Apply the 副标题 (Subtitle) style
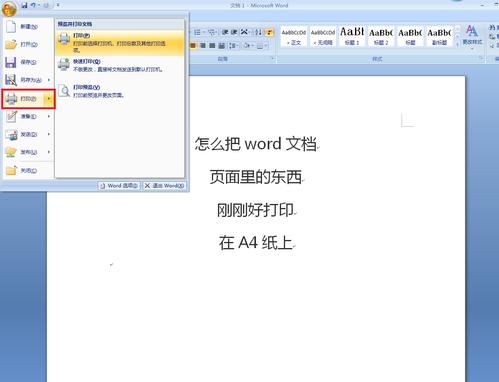The width and height of the screenshot is (499, 382). 439,36
